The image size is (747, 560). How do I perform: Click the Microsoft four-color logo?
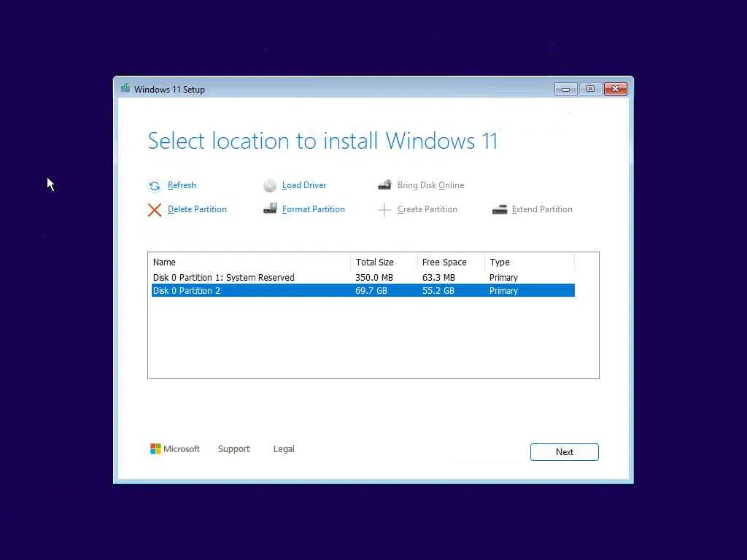click(155, 448)
